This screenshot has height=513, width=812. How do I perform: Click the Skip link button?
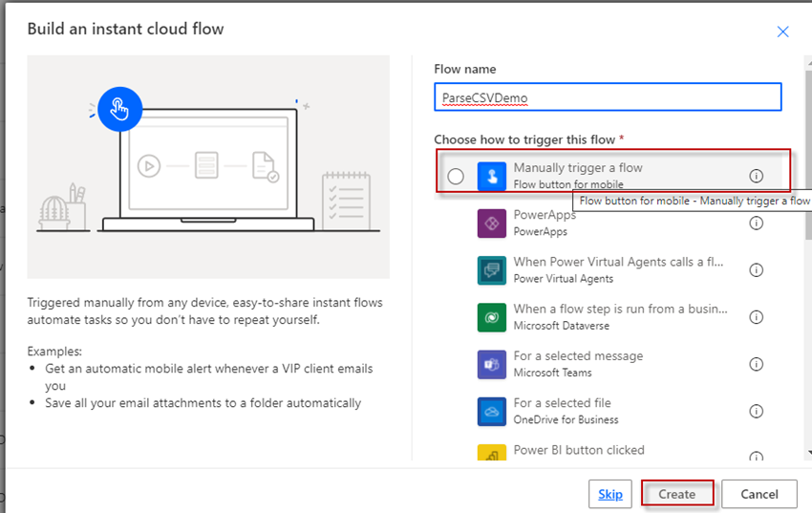point(610,494)
